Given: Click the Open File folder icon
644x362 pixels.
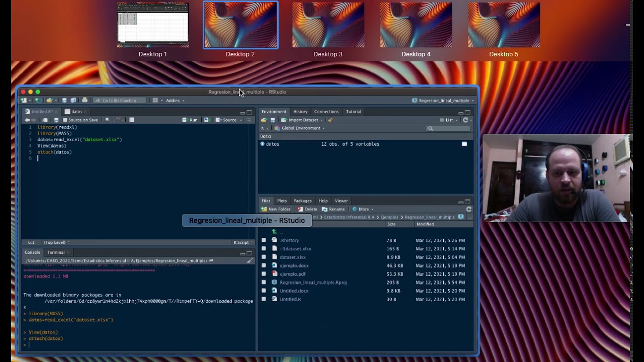Looking at the screenshot, I should click(50, 100).
